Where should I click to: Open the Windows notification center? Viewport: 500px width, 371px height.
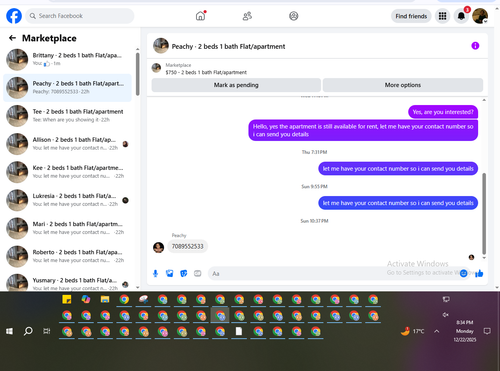click(x=487, y=331)
